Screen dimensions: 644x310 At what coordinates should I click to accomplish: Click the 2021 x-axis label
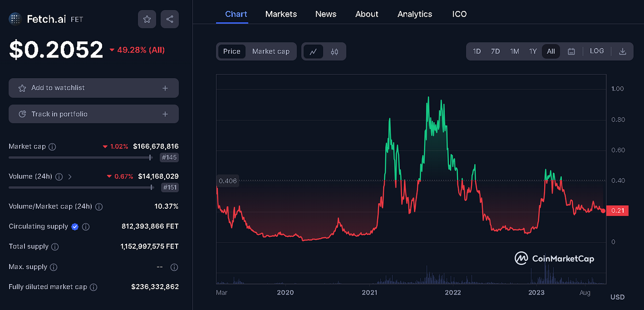coord(369,293)
